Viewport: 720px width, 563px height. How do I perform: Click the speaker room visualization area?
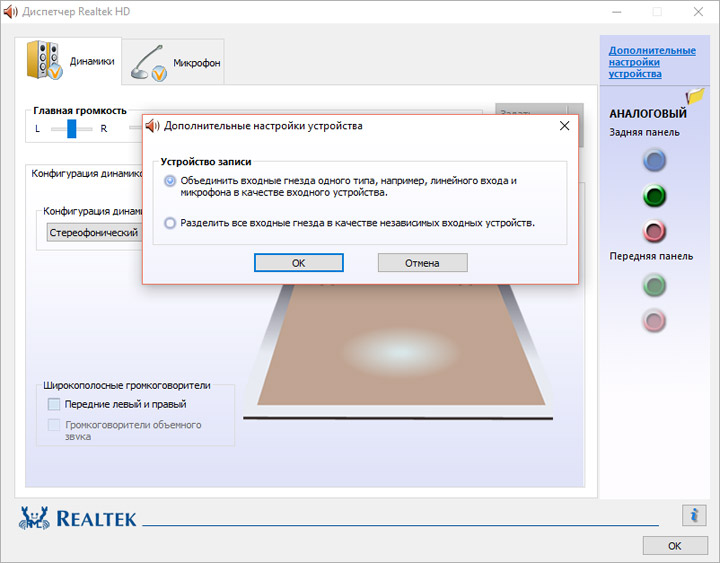pos(399,351)
